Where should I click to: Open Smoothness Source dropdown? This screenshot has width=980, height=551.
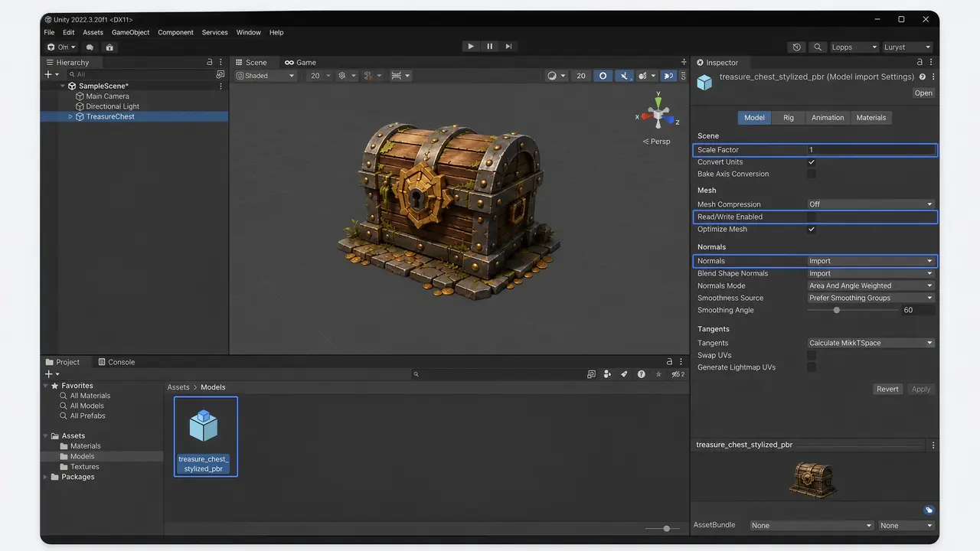pyautogui.click(x=871, y=298)
